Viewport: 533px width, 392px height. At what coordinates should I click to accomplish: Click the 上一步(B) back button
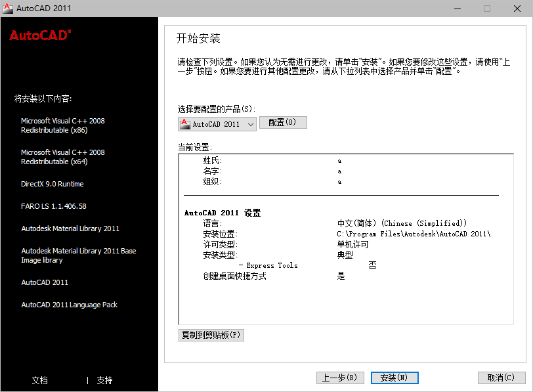[340, 378]
